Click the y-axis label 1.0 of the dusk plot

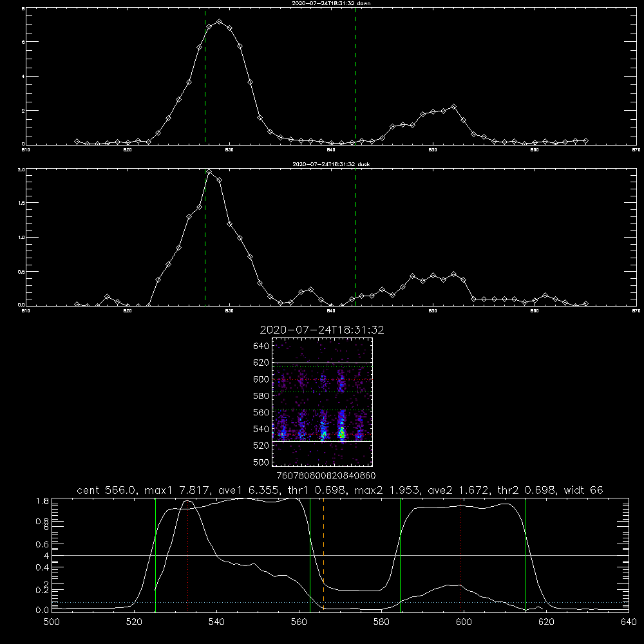pyautogui.click(x=22, y=238)
